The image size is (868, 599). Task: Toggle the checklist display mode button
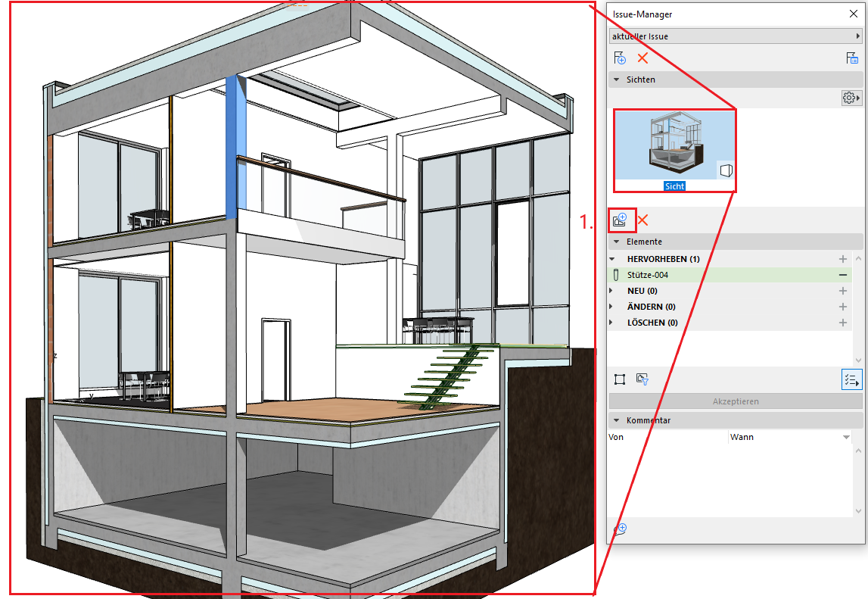[x=851, y=379]
